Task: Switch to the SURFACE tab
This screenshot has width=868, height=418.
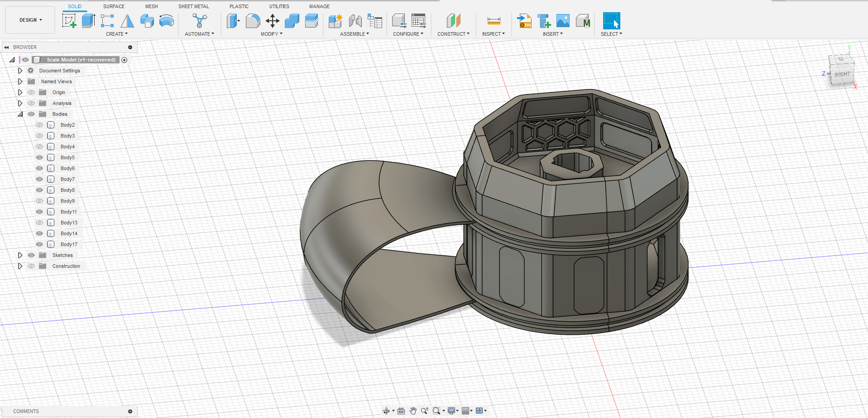Action: 114,6
